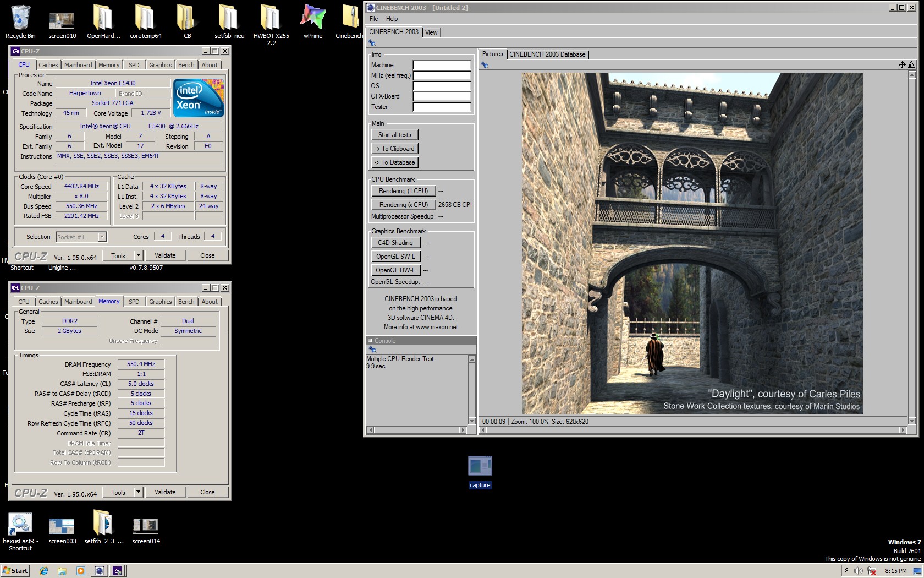Select the wPrime desktop icon

click(312, 22)
